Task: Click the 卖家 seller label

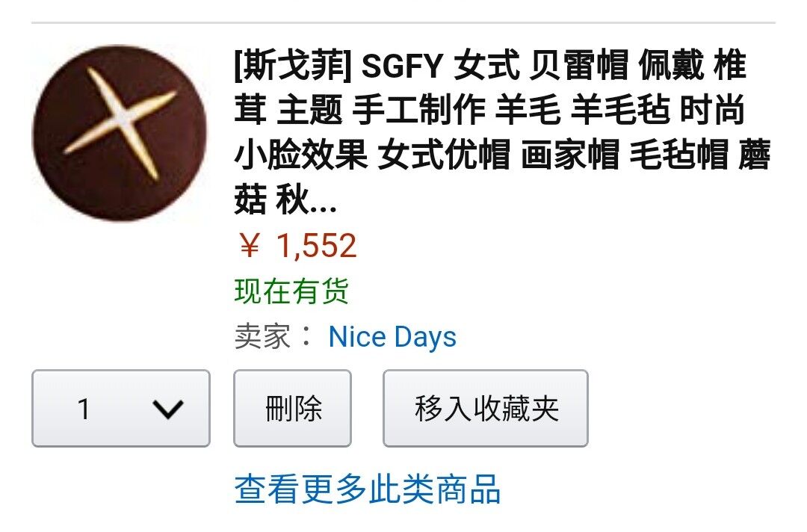Action: (x=262, y=337)
